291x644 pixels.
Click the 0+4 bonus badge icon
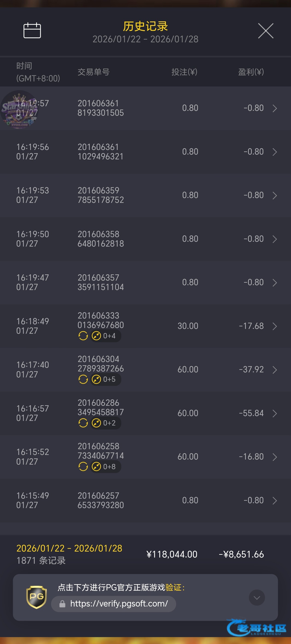click(96, 336)
